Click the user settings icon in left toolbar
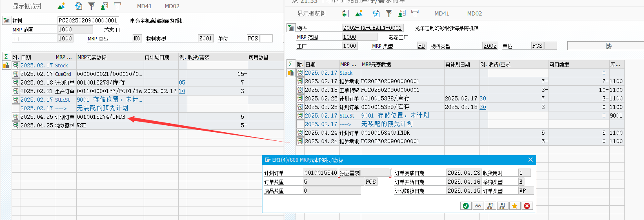 [x=104, y=6]
